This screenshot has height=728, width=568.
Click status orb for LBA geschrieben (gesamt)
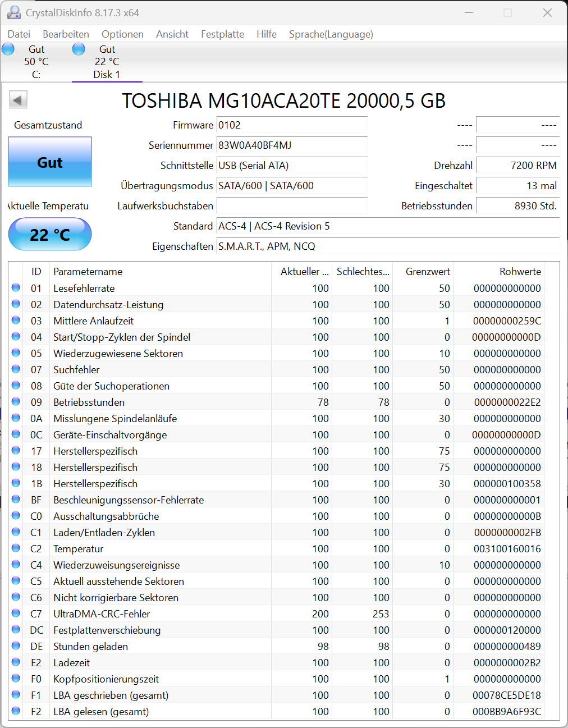[x=16, y=694]
